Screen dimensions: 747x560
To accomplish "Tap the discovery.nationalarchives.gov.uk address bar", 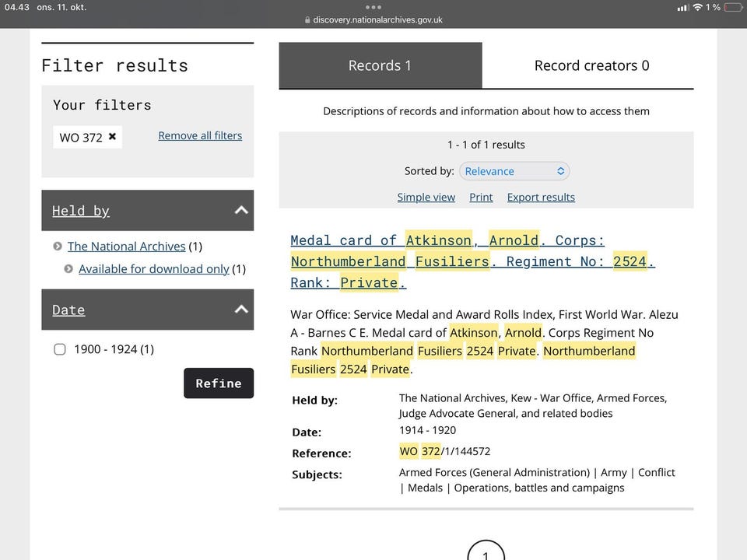I will tap(377, 20).
